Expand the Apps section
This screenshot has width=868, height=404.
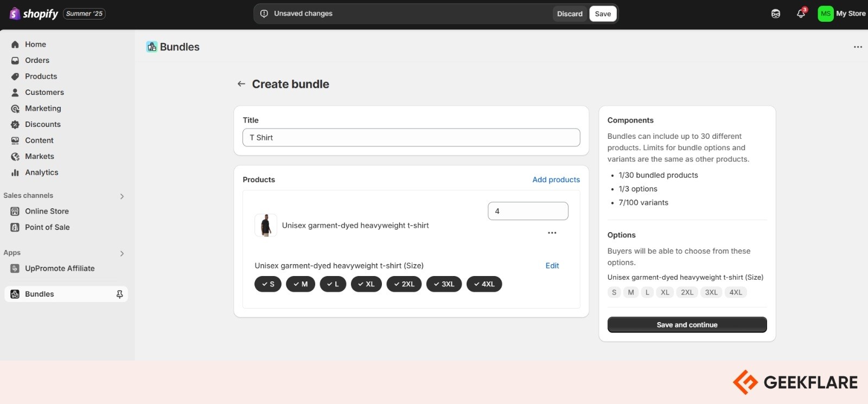click(122, 254)
